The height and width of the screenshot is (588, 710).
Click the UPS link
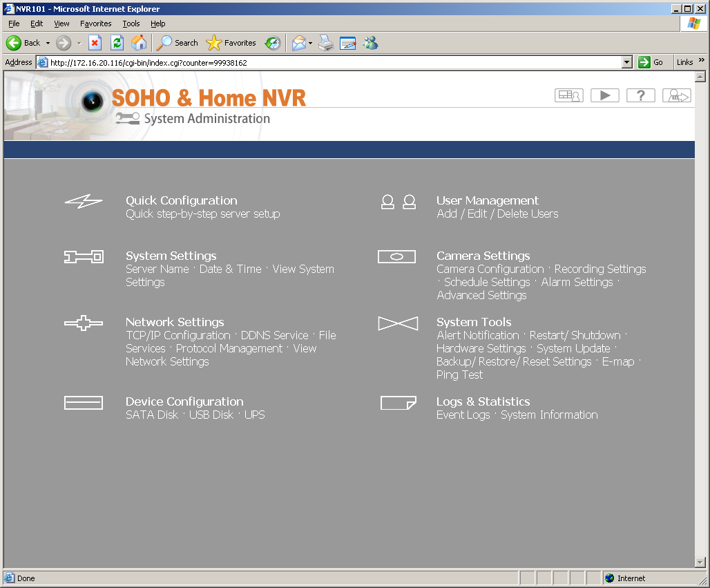(254, 415)
